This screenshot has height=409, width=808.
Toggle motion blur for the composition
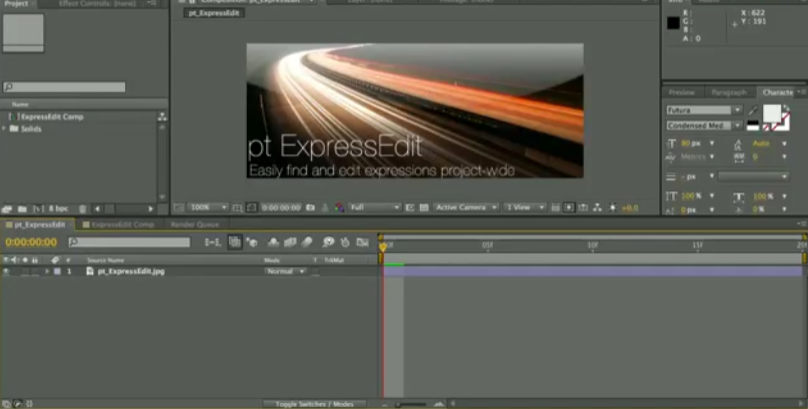coord(307,242)
